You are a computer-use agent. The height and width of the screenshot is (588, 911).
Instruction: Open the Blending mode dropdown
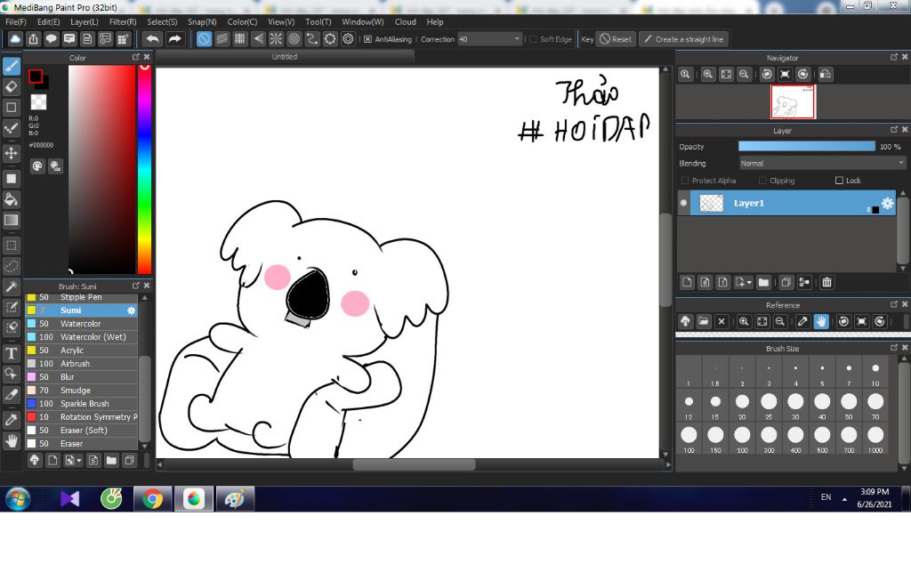[x=822, y=164]
